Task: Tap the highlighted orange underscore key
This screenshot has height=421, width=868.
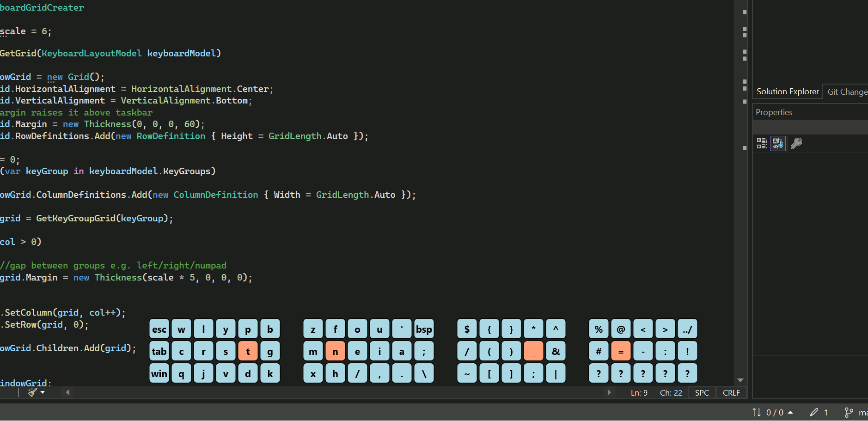Action: 533,351
